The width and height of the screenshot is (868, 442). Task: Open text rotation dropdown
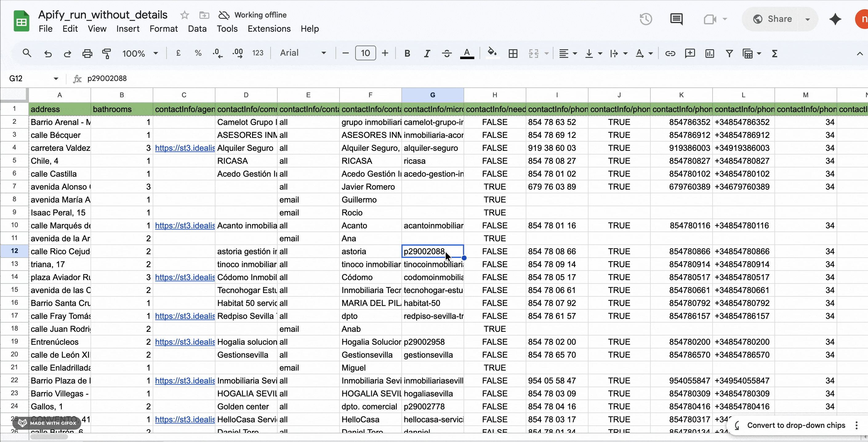[644, 53]
